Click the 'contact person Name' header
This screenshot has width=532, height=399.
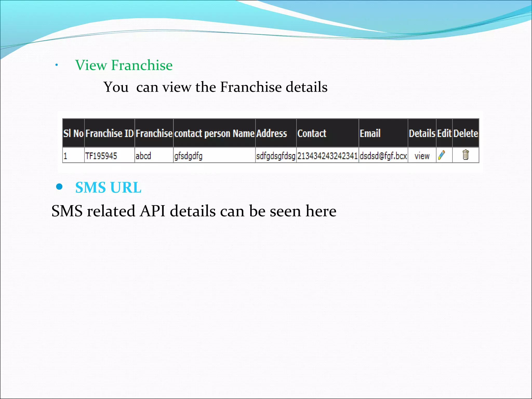coord(215,133)
